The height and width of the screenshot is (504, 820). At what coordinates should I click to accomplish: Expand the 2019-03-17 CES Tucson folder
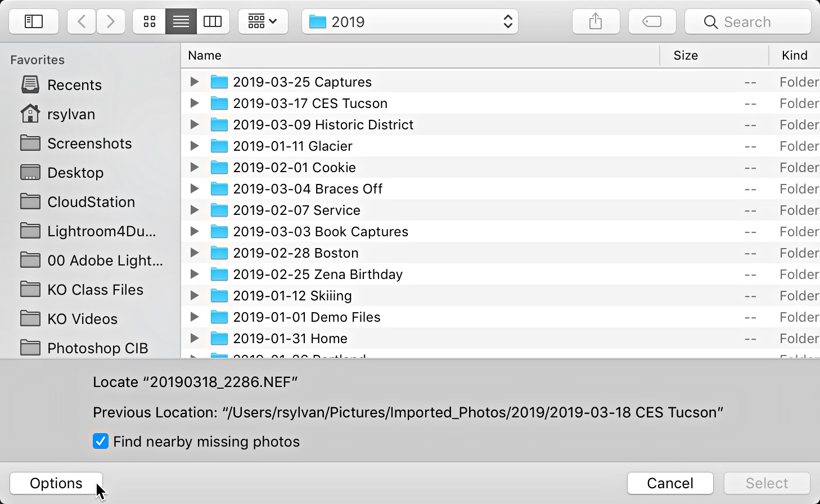194,103
